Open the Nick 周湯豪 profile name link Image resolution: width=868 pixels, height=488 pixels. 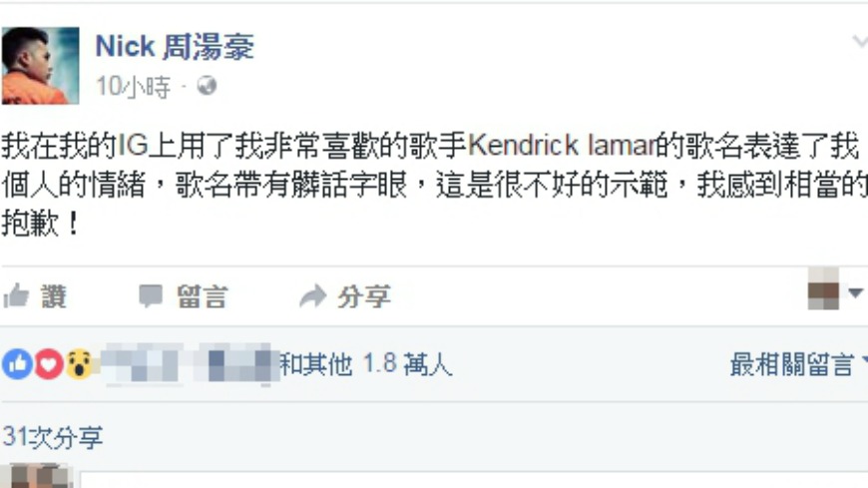175,46
